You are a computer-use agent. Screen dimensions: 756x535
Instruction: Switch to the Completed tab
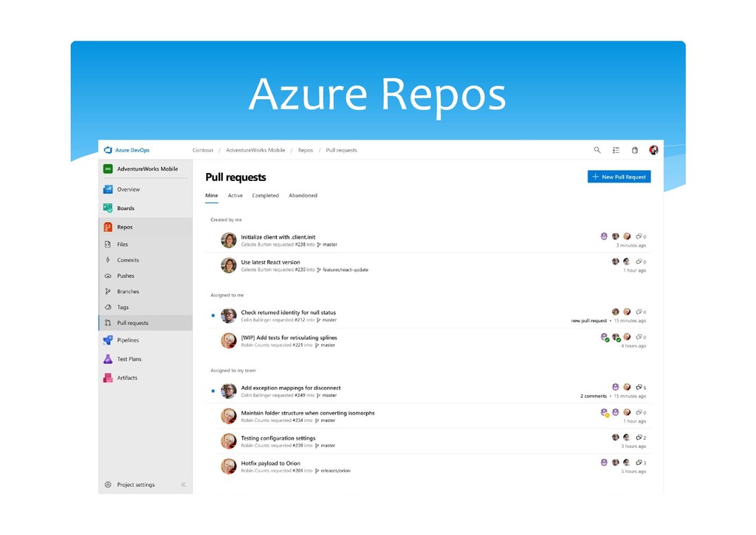pyautogui.click(x=265, y=196)
